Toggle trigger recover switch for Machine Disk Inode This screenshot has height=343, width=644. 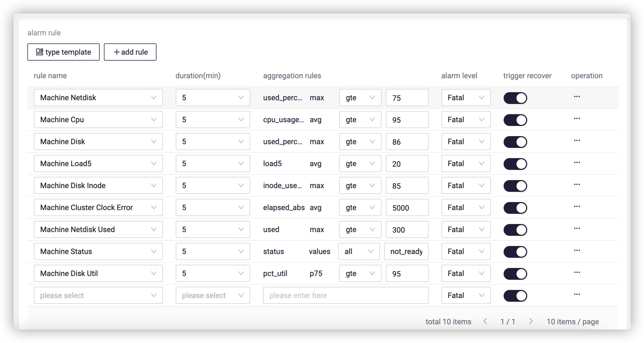click(515, 186)
